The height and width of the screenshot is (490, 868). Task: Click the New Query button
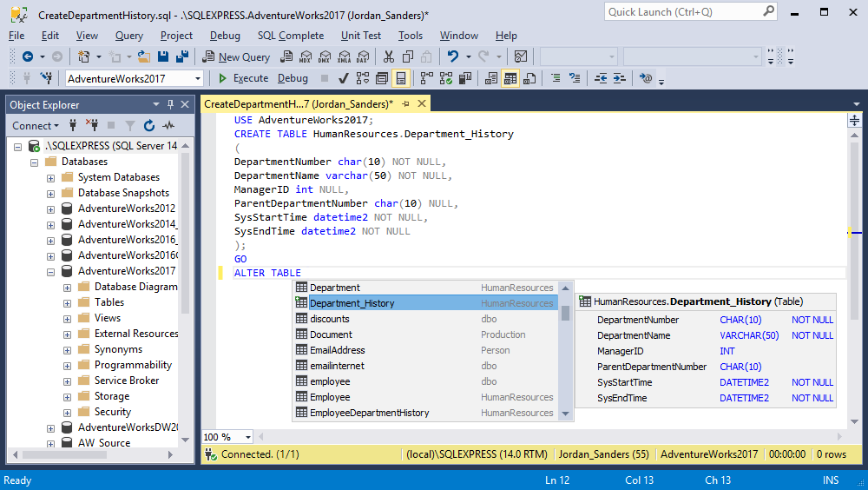pos(236,56)
